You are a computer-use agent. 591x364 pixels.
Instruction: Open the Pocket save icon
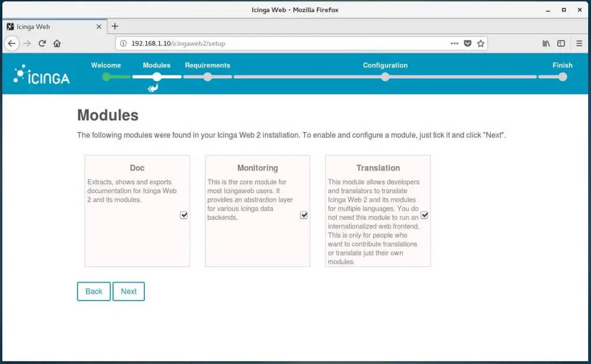point(468,43)
